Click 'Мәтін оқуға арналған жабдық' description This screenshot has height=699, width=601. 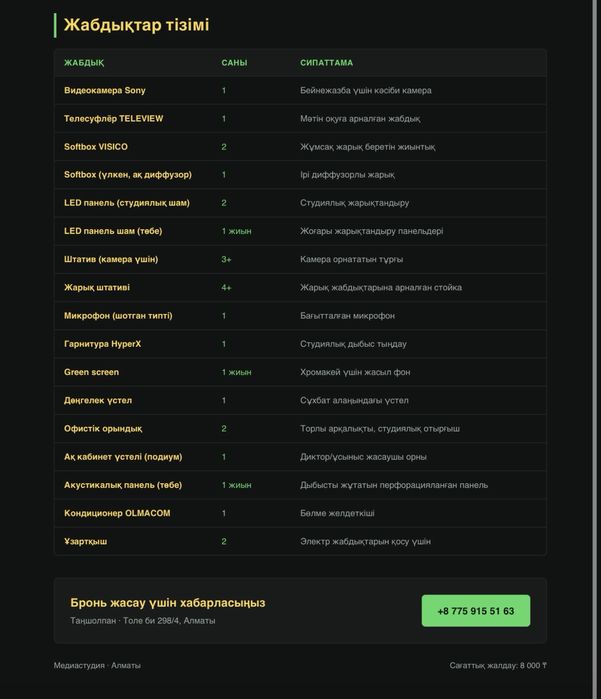(360, 119)
